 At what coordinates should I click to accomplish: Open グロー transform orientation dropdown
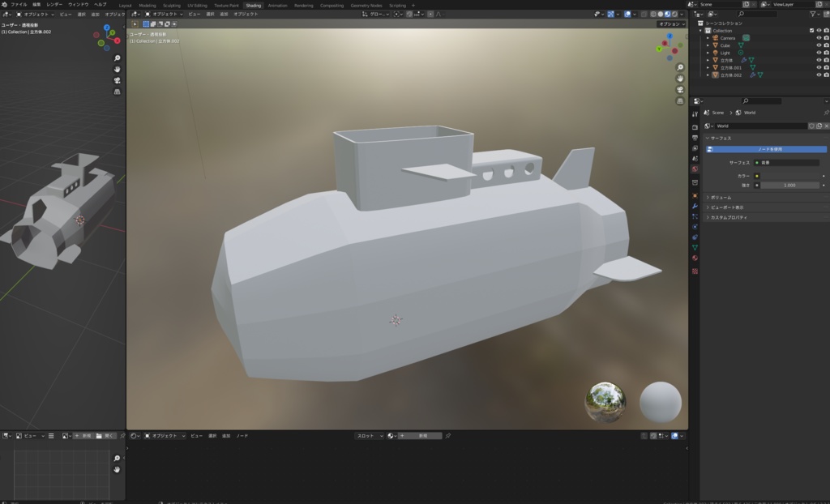coord(376,15)
